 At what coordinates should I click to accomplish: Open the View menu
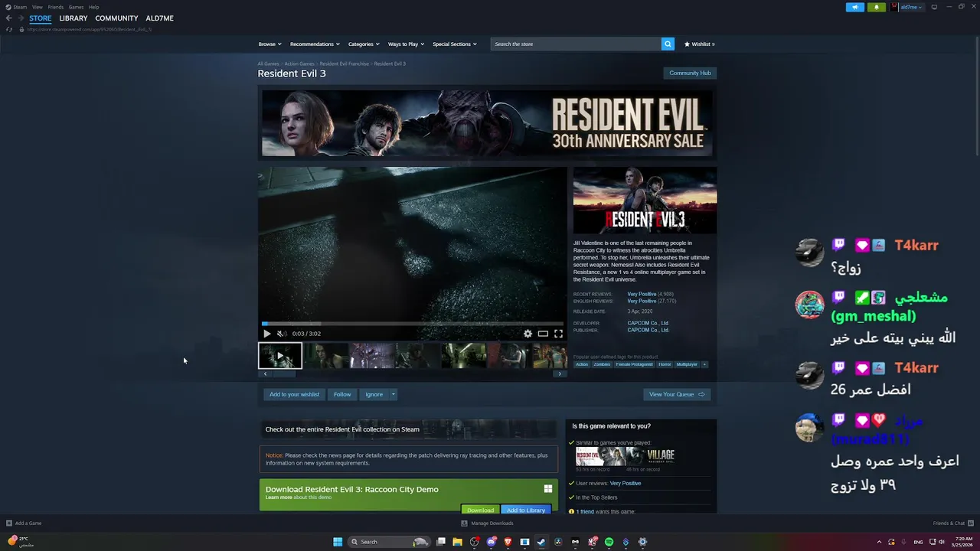tap(38, 7)
